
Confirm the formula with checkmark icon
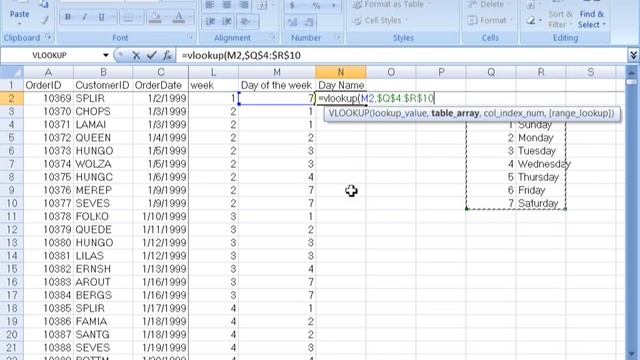point(151,56)
